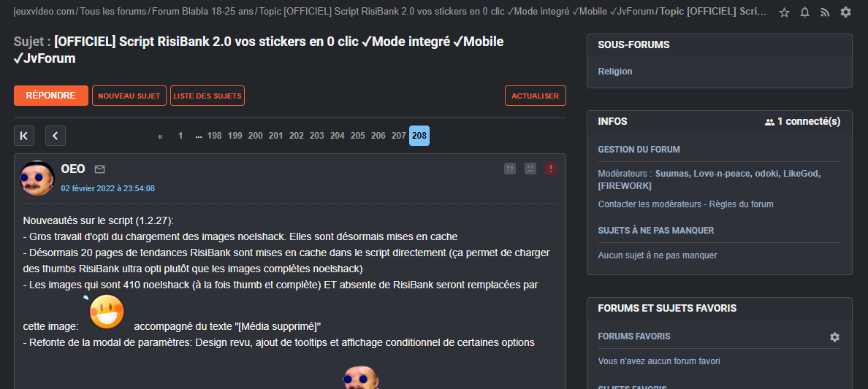The image size is (868, 389).
Task: Click the GESTION DU FORUM heading
Action: point(639,150)
